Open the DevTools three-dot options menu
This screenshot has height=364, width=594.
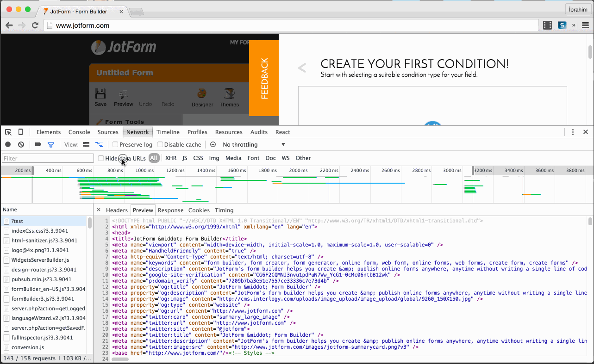click(573, 132)
